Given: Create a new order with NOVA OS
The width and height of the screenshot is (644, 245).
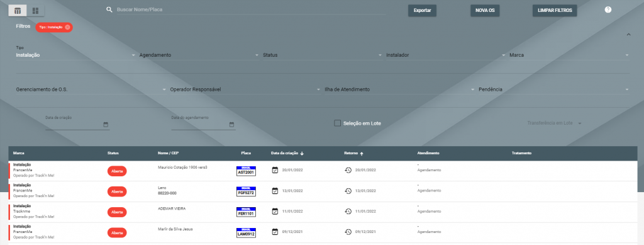Looking at the screenshot, I should click(485, 11).
